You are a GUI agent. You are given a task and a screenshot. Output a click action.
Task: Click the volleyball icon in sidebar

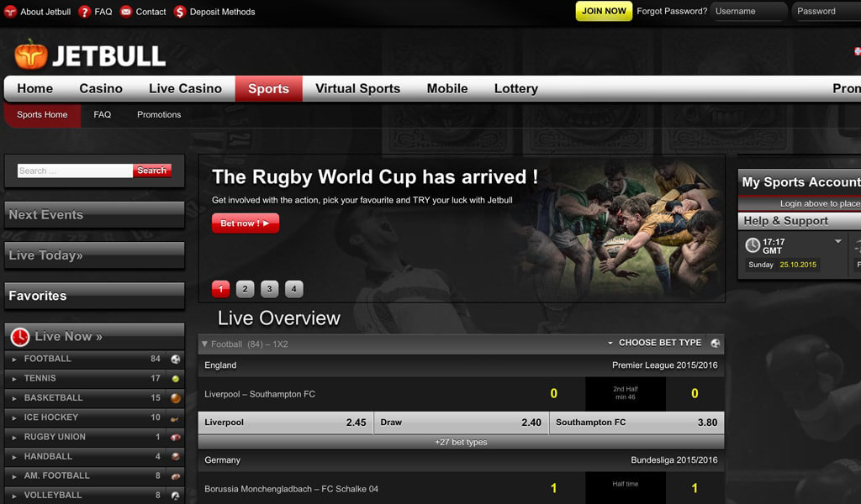175,496
